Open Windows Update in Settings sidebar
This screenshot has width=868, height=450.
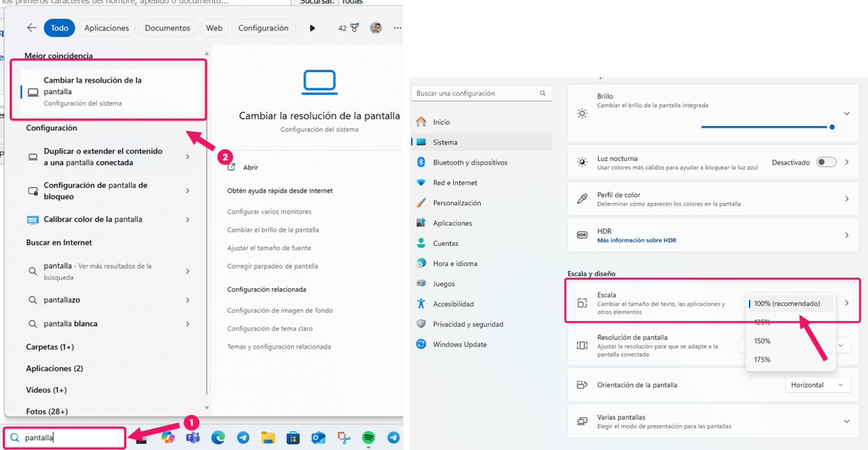coord(482,344)
